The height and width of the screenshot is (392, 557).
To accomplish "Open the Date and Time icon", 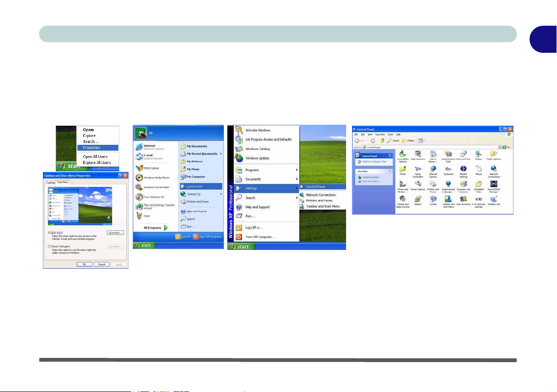I will coord(463,156).
